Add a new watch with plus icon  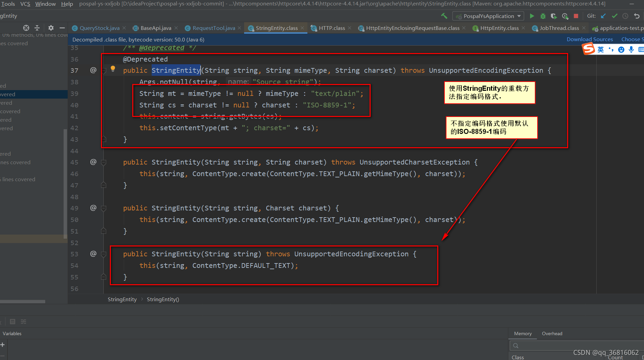pyautogui.click(x=2, y=345)
